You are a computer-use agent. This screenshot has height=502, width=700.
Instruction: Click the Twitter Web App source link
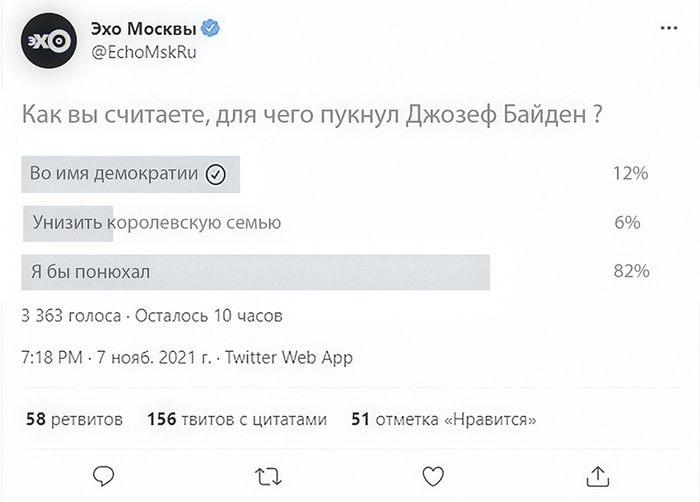point(289,357)
